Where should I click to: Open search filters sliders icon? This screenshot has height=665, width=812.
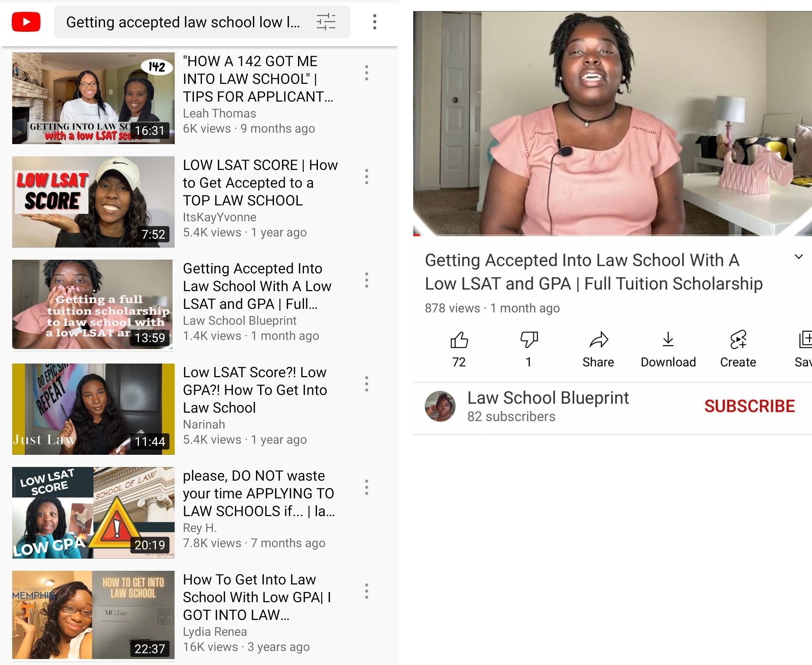point(326,22)
